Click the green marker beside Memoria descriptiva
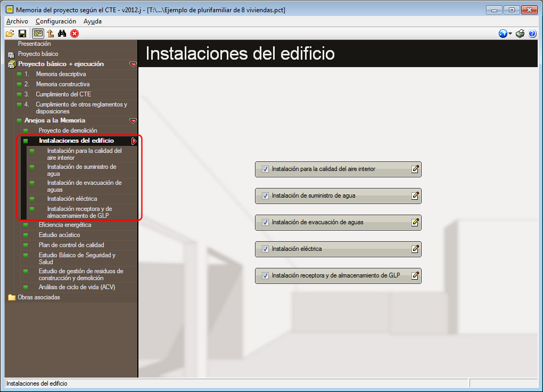The image size is (543, 392). point(19,74)
